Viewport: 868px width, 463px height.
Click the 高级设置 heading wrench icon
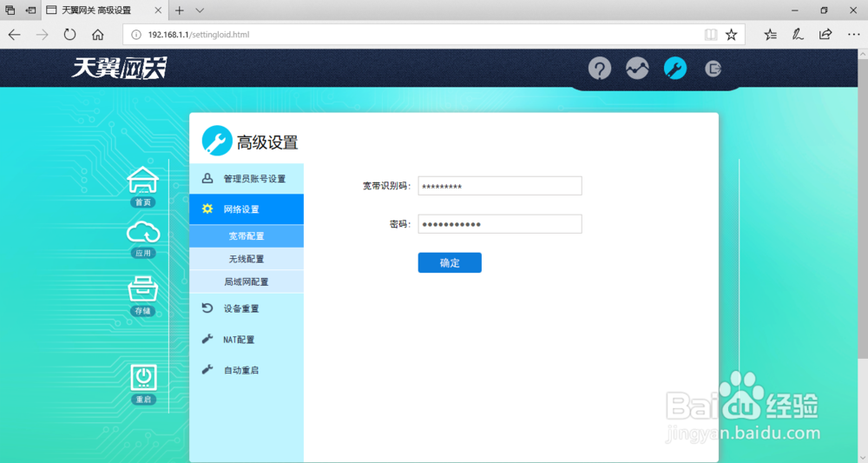click(x=217, y=141)
